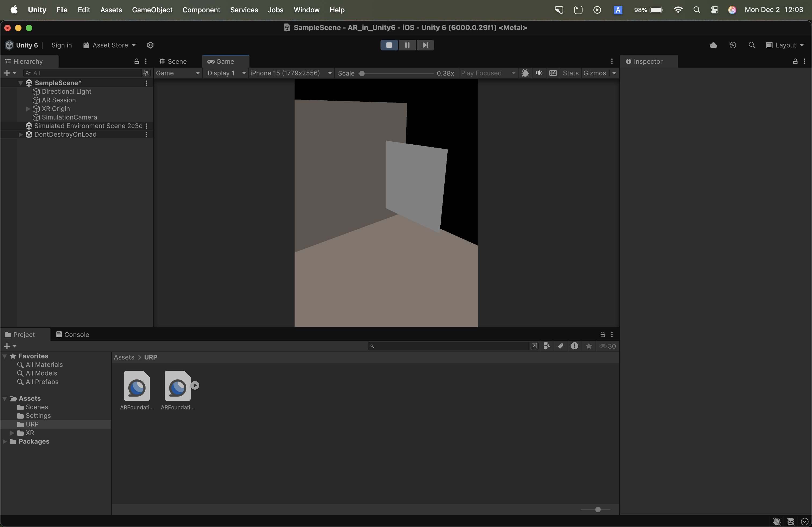Screen dimensions: 812x527
Task: Click the Sign in button
Action: (61, 45)
